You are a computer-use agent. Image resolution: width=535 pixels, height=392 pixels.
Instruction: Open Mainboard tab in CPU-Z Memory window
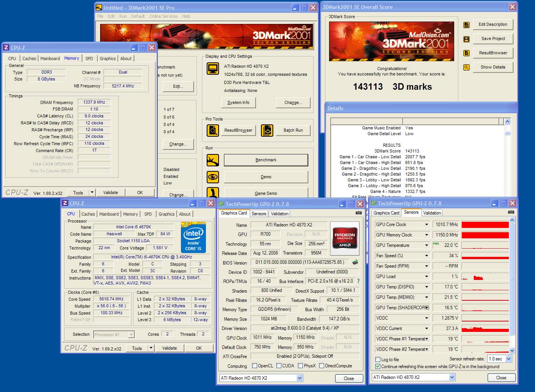pos(50,59)
